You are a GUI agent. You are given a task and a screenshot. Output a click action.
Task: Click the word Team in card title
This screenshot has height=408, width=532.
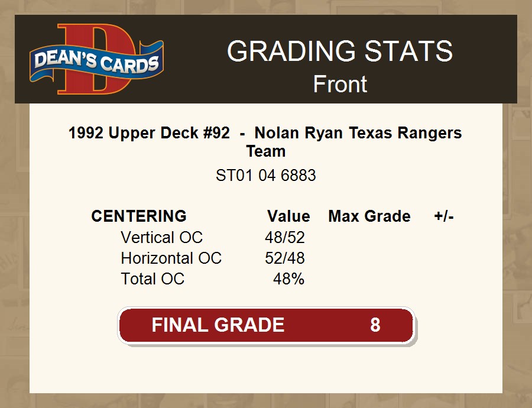pyautogui.click(x=266, y=151)
